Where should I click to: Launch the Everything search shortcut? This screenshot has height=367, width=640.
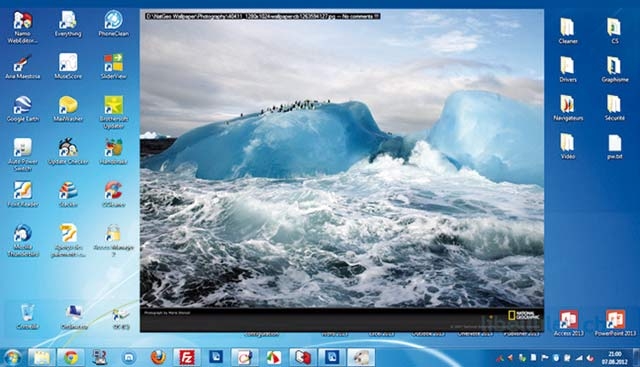(68, 24)
